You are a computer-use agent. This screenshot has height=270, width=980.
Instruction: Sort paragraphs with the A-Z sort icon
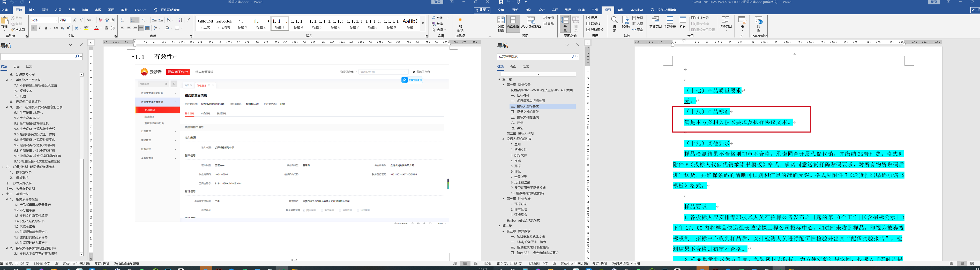(x=180, y=20)
